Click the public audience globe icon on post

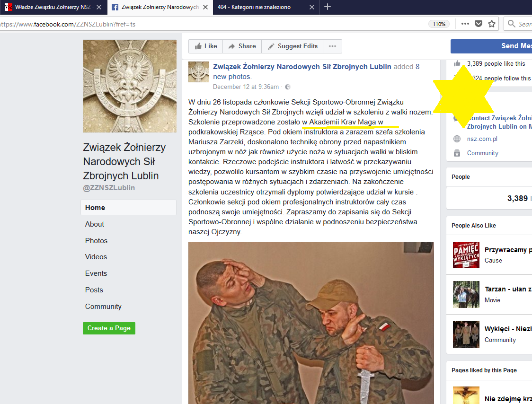pos(287,87)
